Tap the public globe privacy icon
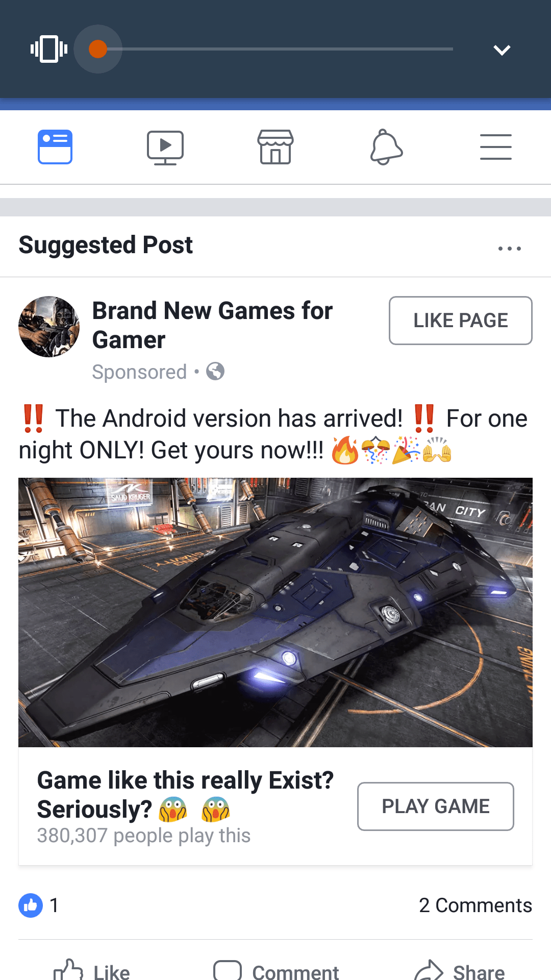The width and height of the screenshot is (551, 980). (x=215, y=371)
